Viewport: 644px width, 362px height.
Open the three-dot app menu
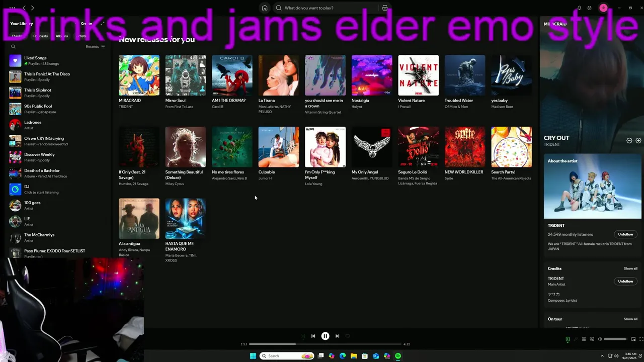(12, 8)
